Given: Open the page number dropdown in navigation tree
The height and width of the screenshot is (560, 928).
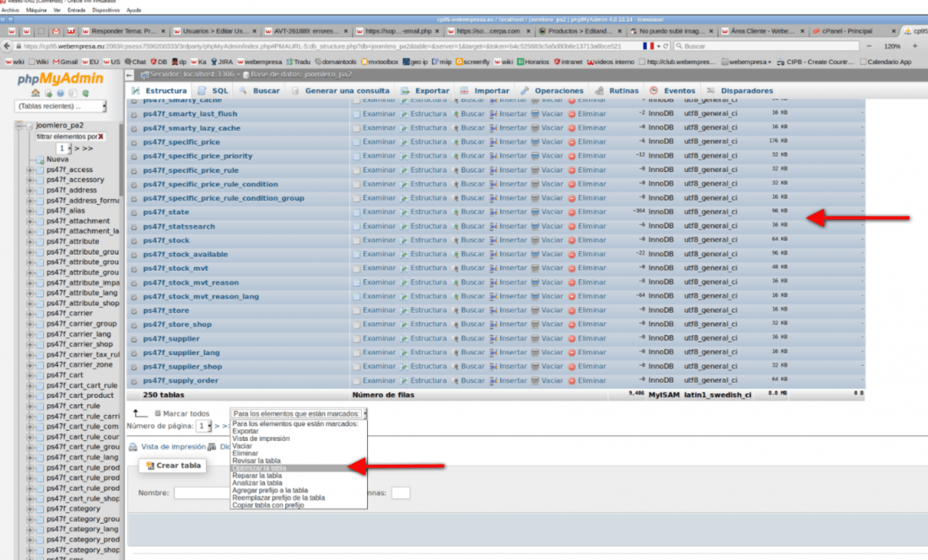Looking at the screenshot, I should (63, 148).
